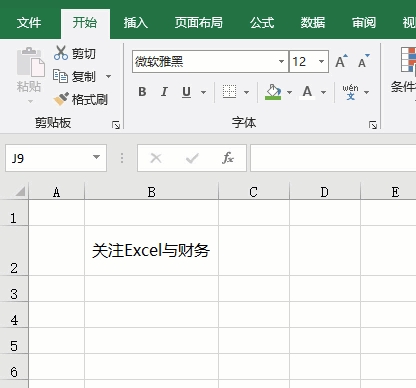This screenshot has height=388, width=416.
Task: Decrease font size with small A
Action: [x=364, y=61]
